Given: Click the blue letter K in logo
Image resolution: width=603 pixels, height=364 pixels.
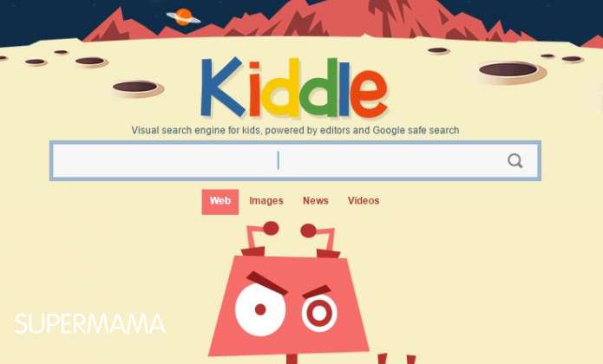Looking at the screenshot, I should [222, 87].
